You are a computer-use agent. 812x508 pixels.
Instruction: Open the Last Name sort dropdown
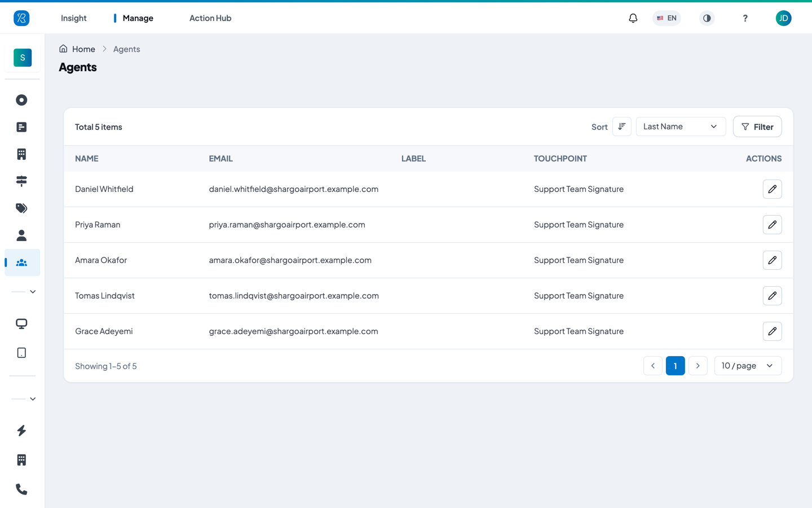point(681,126)
